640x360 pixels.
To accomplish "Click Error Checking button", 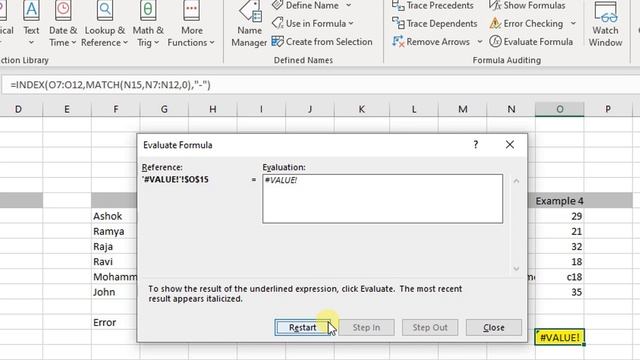I will tap(527, 23).
